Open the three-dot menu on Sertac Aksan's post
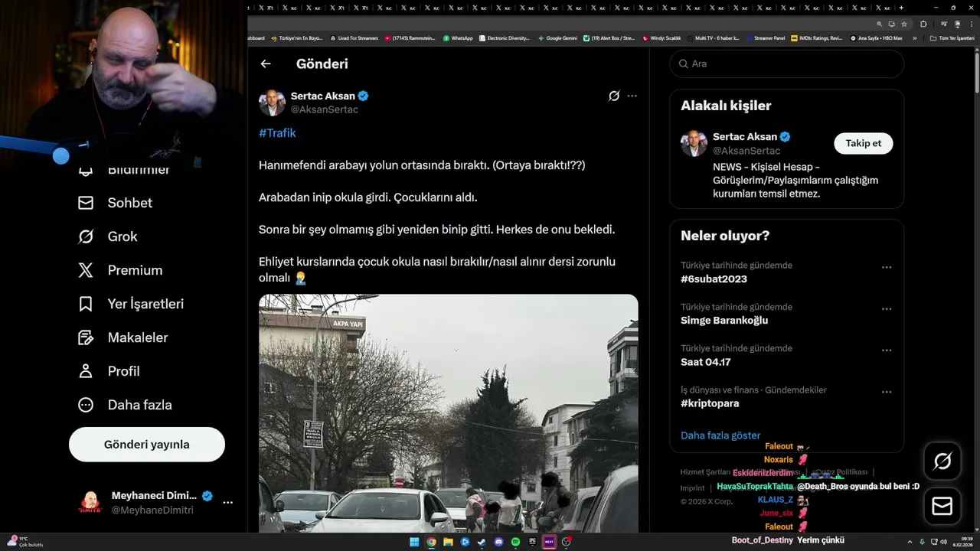The image size is (980, 551). point(632,96)
